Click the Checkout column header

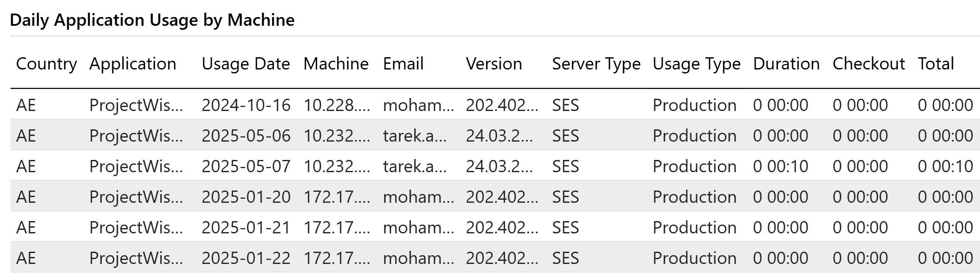pos(868,64)
